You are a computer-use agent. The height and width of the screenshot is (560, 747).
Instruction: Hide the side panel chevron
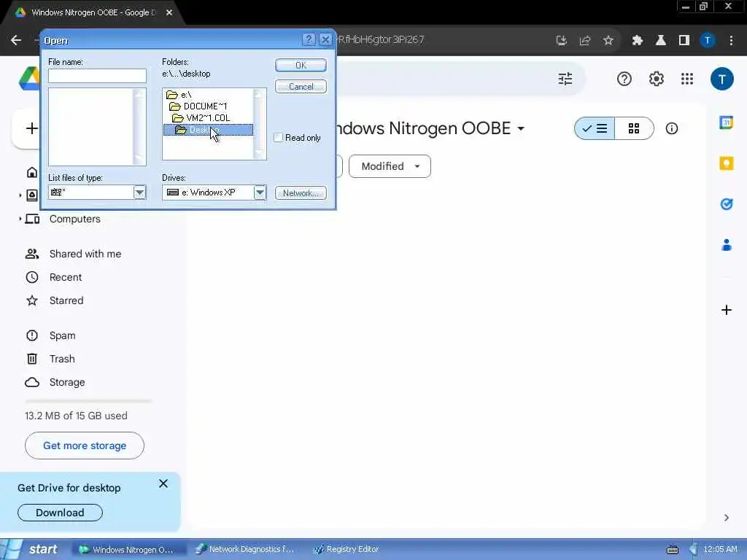[x=727, y=518]
